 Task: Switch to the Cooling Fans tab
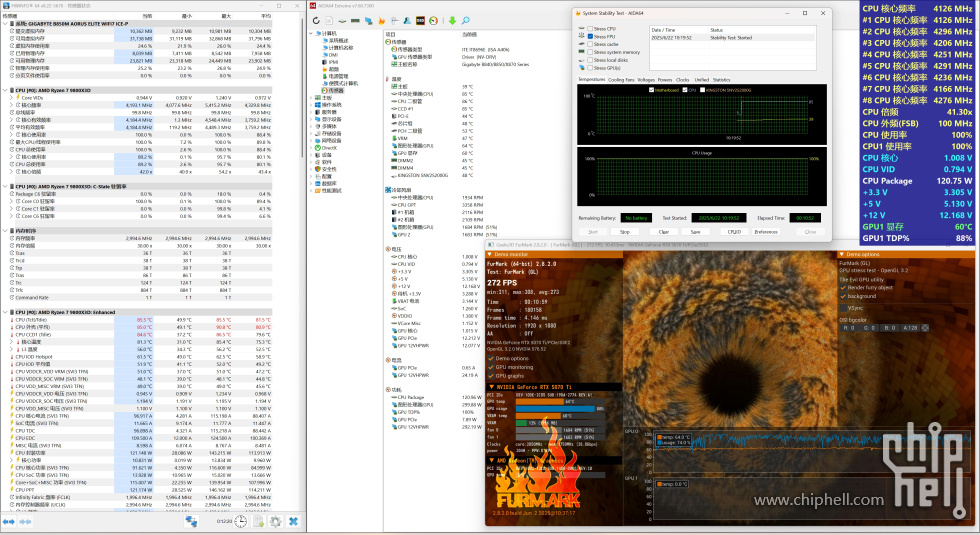(x=621, y=80)
